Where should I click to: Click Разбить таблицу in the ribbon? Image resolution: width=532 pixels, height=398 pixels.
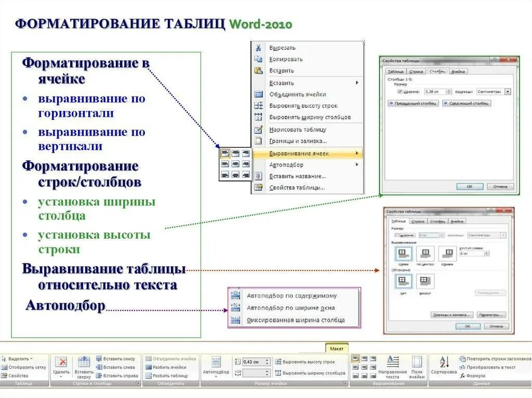tap(167, 376)
